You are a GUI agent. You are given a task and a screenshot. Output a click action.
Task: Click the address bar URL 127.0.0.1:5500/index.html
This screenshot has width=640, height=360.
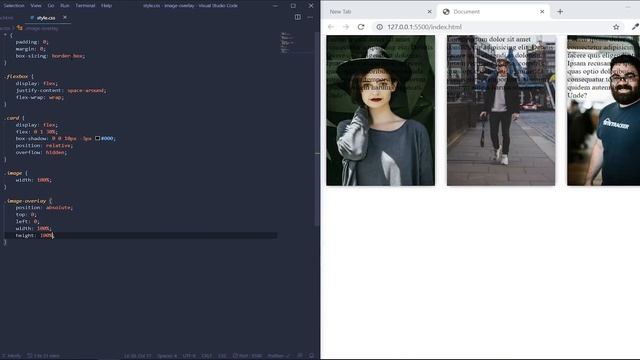tap(424, 27)
